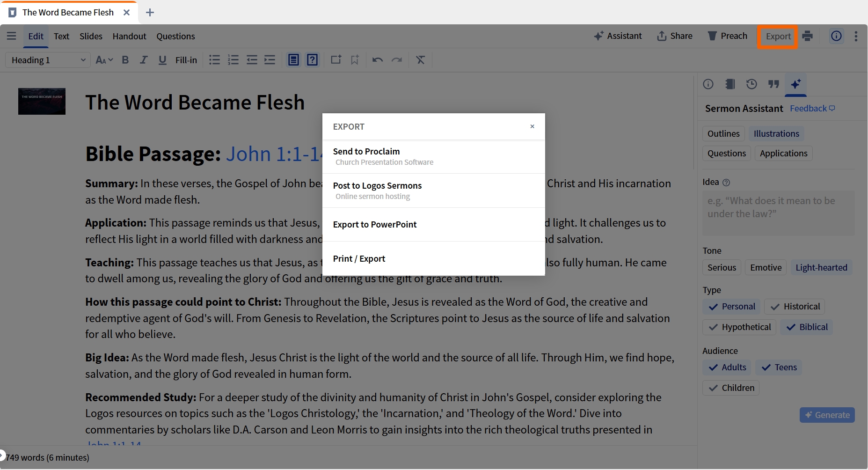868x470 pixels.
Task: Choose Post to Logos Sermons
Action: [433, 191]
